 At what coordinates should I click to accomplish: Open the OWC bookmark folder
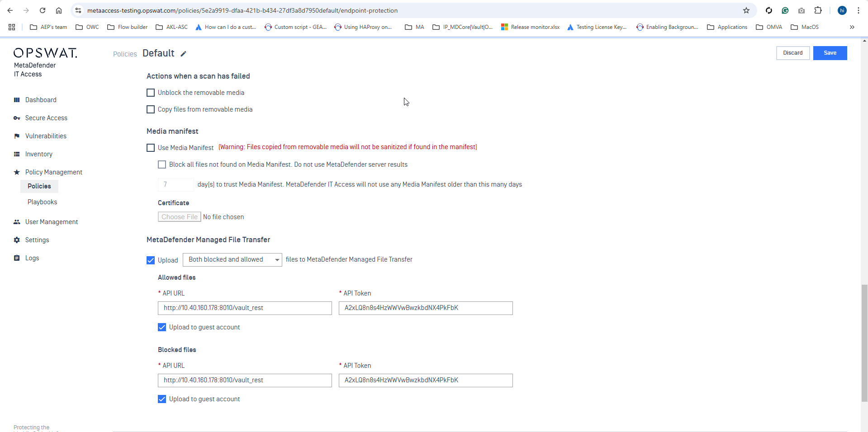click(87, 27)
